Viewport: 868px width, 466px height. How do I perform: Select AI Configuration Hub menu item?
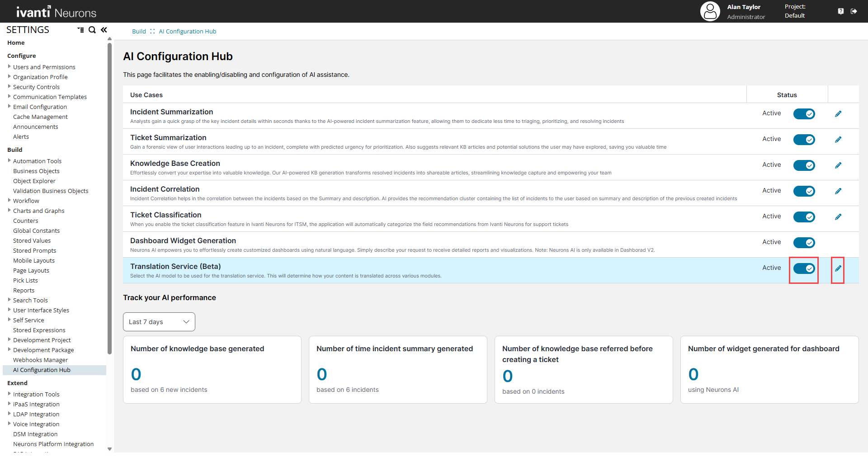[42, 370]
